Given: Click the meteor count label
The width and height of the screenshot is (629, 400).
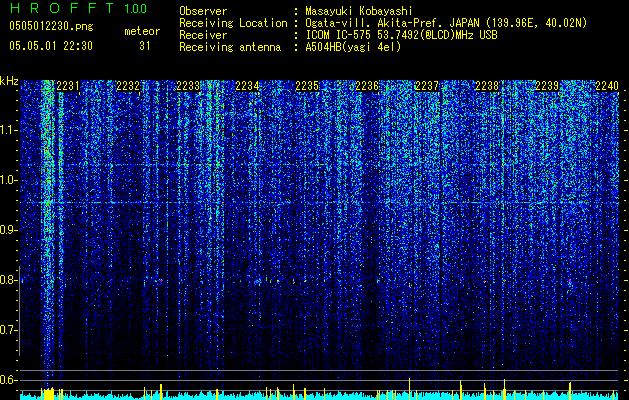Looking at the screenshot, I should (x=142, y=31).
